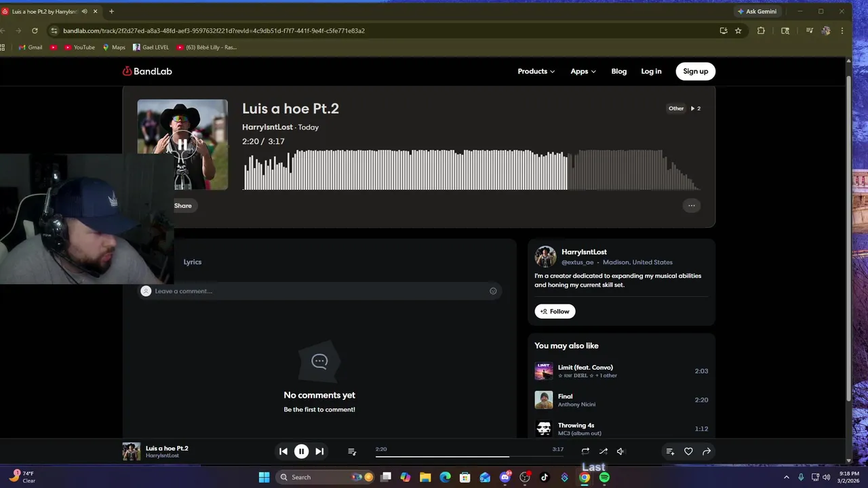Pause the track from the bottom player bar

pos(302,451)
